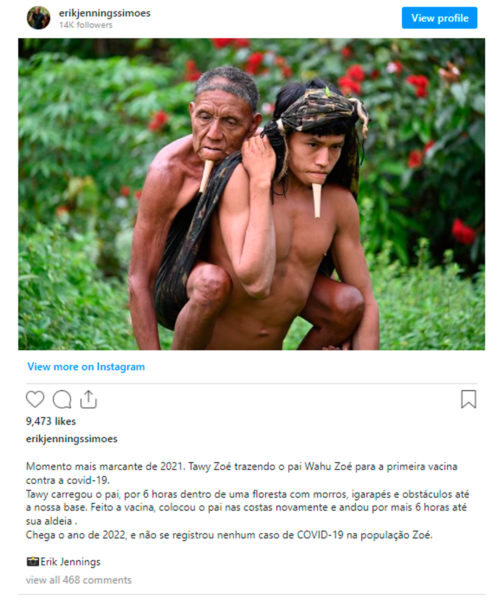Open the 9,473 likes count
499x600 pixels.
(x=51, y=421)
